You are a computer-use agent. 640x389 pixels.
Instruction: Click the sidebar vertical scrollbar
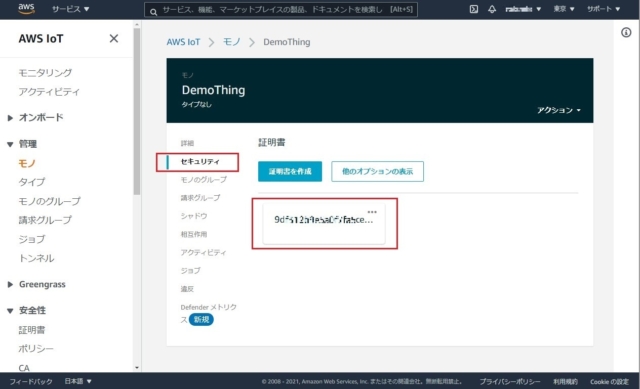(137, 111)
